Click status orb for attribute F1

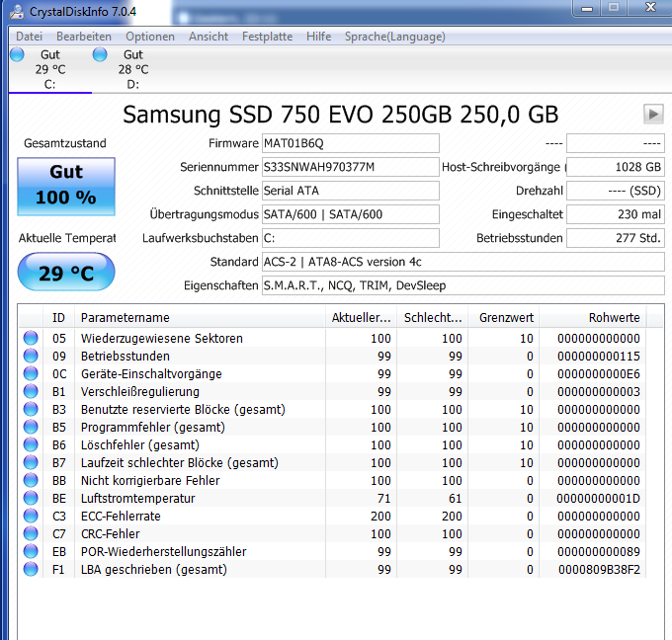[31, 569]
